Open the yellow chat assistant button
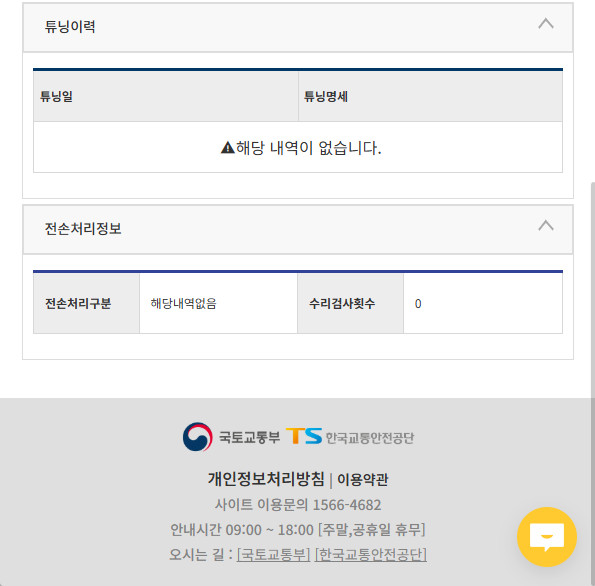The height and width of the screenshot is (586, 595). click(547, 537)
